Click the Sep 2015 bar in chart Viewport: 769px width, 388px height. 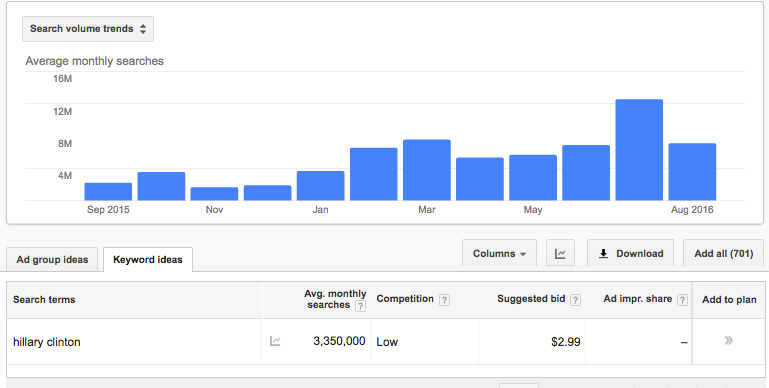[x=108, y=192]
